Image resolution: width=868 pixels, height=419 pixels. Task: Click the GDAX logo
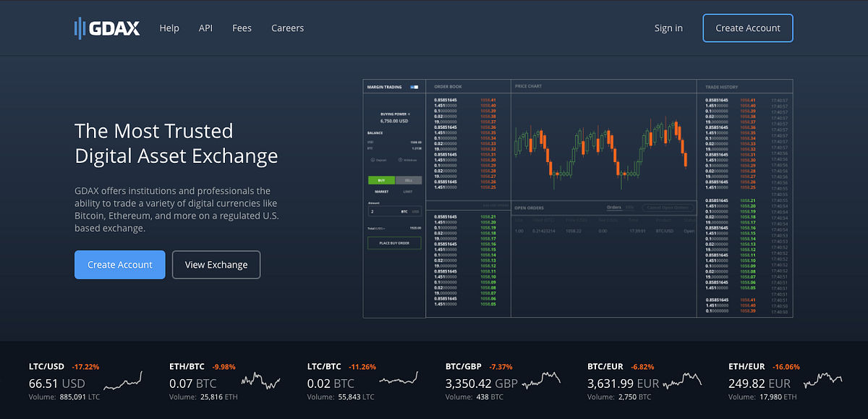pos(107,28)
